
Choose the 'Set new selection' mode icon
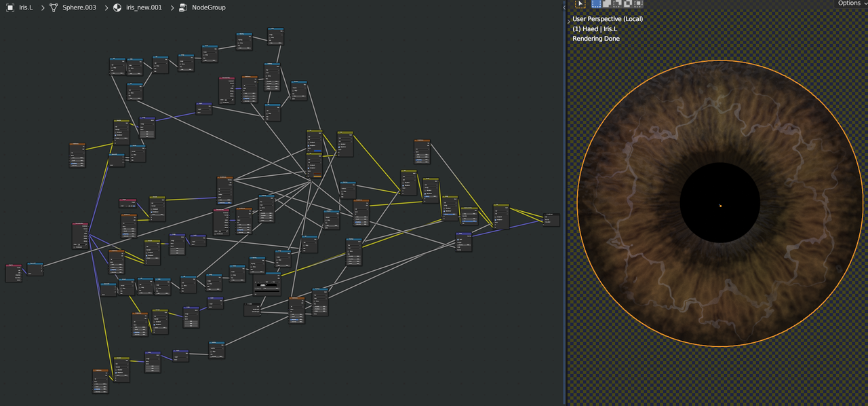point(597,4)
